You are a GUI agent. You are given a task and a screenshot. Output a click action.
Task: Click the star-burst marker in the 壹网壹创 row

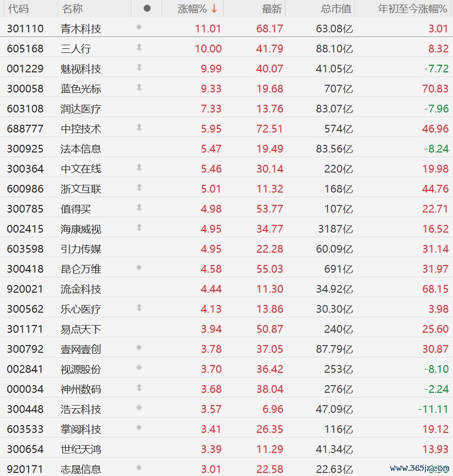139,348
